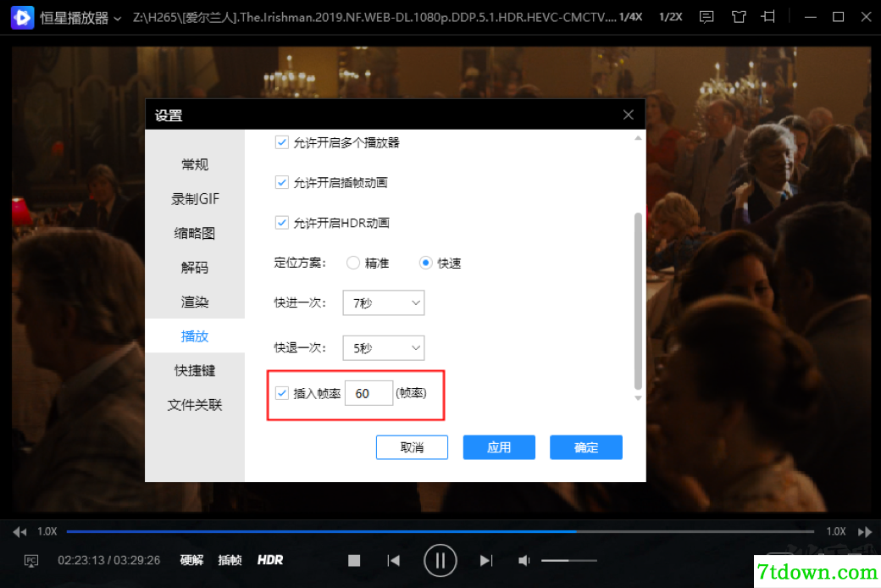The width and height of the screenshot is (881, 588).
Task: Expand the 恒星播放器 menu arrow
Action: 118,19
